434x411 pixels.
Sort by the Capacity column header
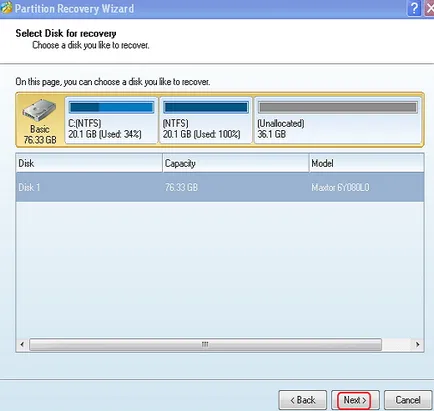pyautogui.click(x=236, y=163)
